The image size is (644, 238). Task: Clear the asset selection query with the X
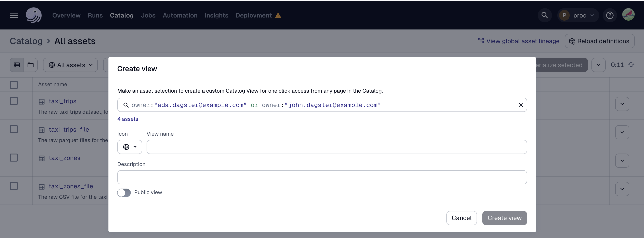coord(521,105)
